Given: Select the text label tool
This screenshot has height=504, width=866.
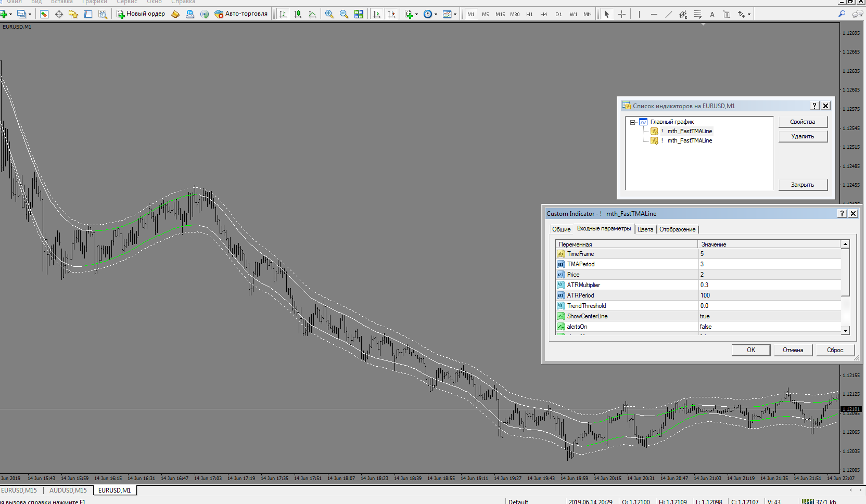Looking at the screenshot, I should (x=727, y=14).
